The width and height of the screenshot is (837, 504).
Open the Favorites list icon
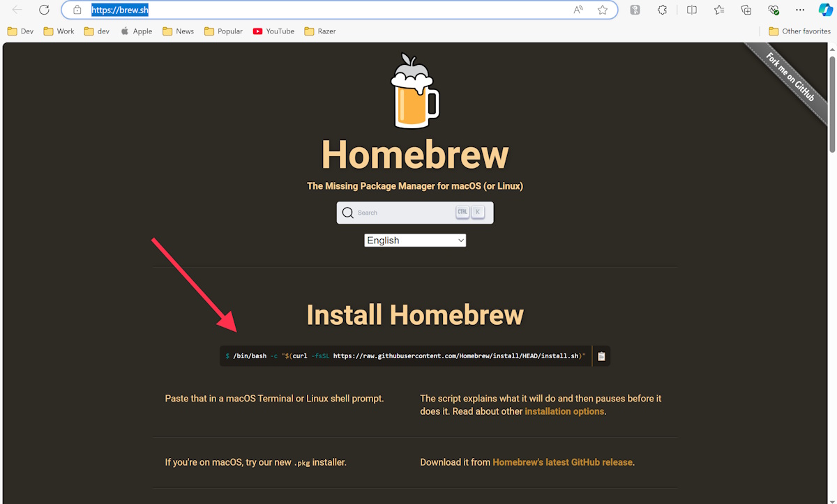click(x=719, y=10)
